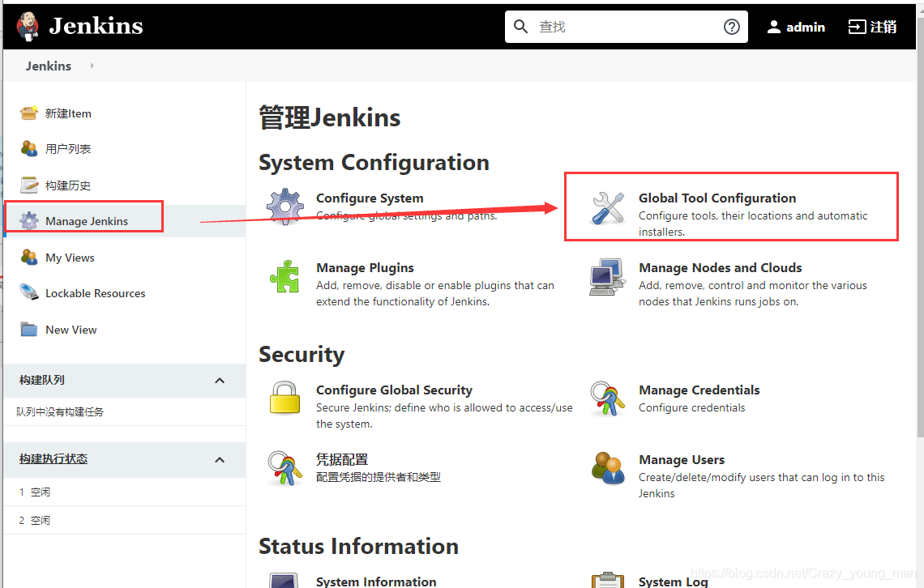Click the Jenkins title in the header
The image size is (924, 588).
point(96,26)
